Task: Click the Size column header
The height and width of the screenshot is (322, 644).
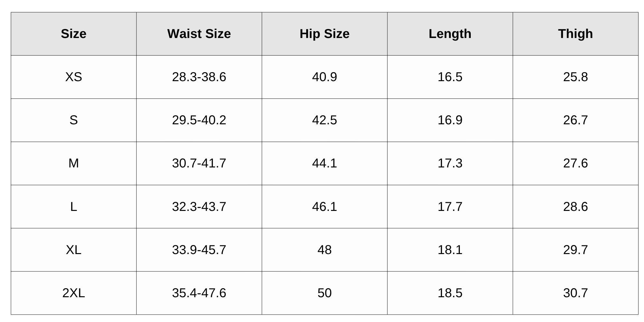Action: (73, 34)
